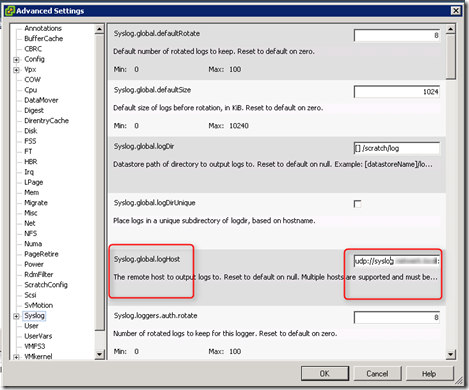Expand the Vpx tree node
Image resolution: width=469 pixels, height=390 pixels.
coord(16,70)
